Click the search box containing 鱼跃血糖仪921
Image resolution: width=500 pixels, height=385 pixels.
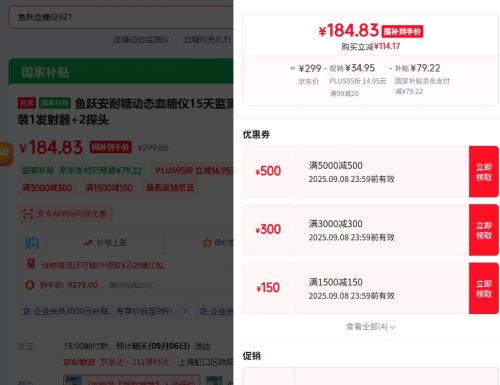tap(121, 17)
